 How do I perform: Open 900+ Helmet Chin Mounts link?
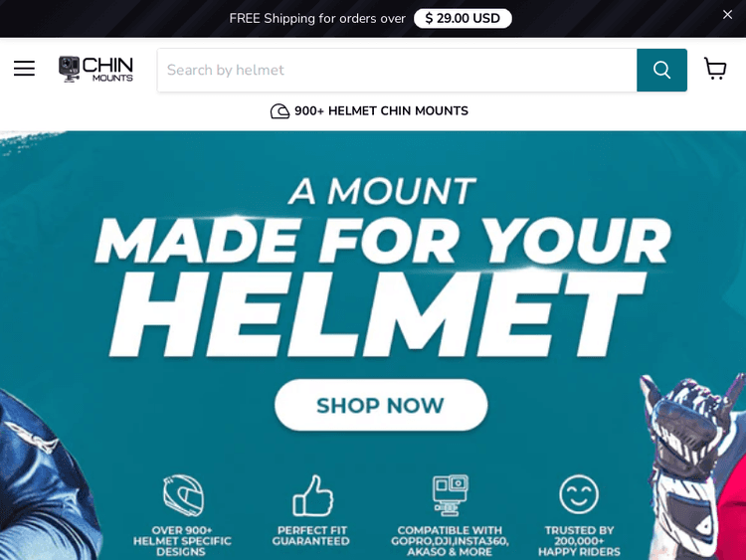pos(369,111)
